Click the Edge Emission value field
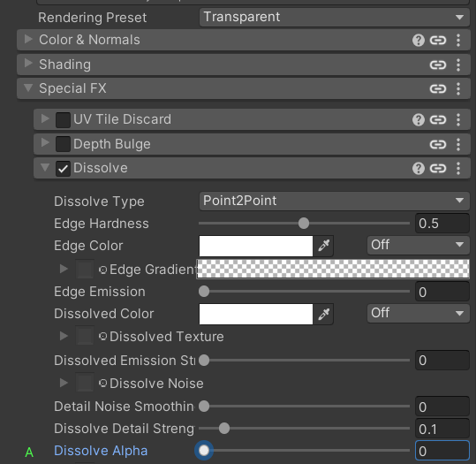 coord(442,292)
